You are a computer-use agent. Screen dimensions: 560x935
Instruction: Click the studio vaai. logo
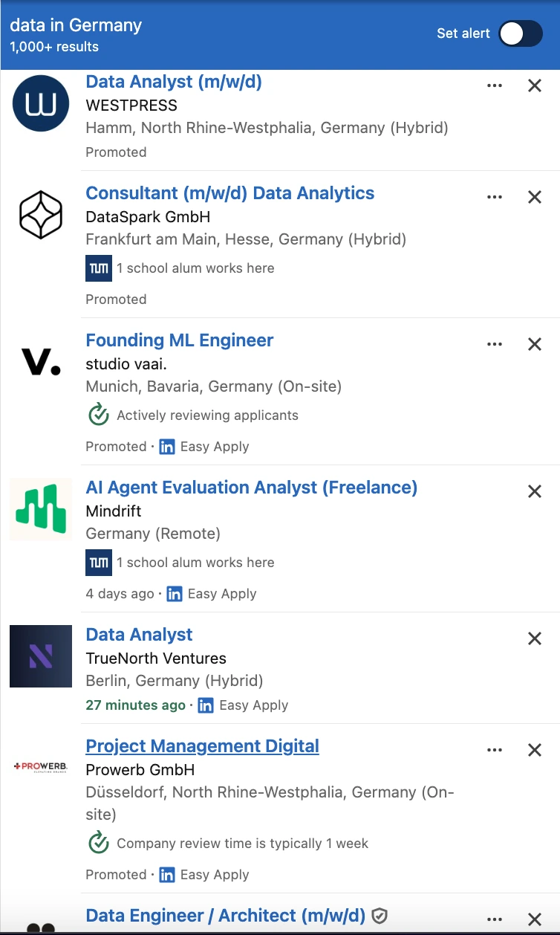pyautogui.click(x=41, y=362)
